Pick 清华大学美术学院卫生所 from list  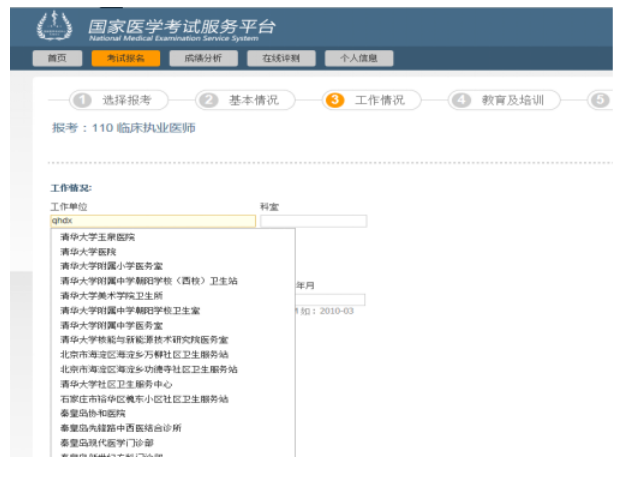pos(110,296)
